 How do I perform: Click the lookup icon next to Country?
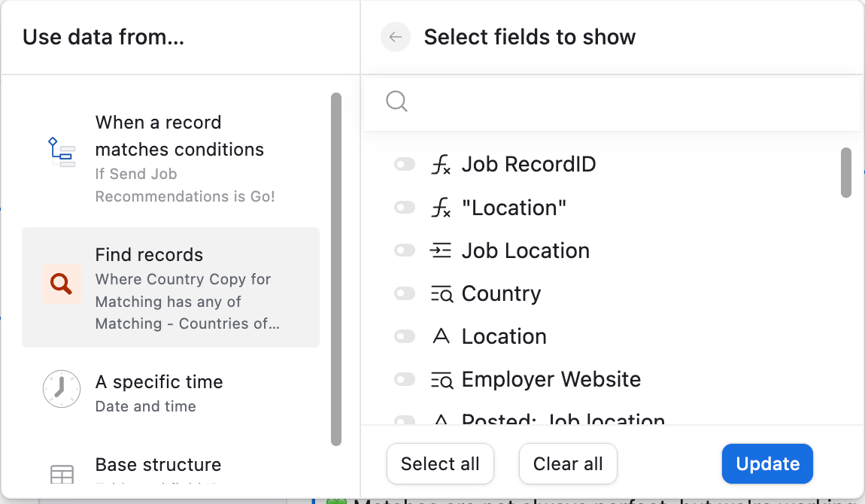(x=442, y=294)
